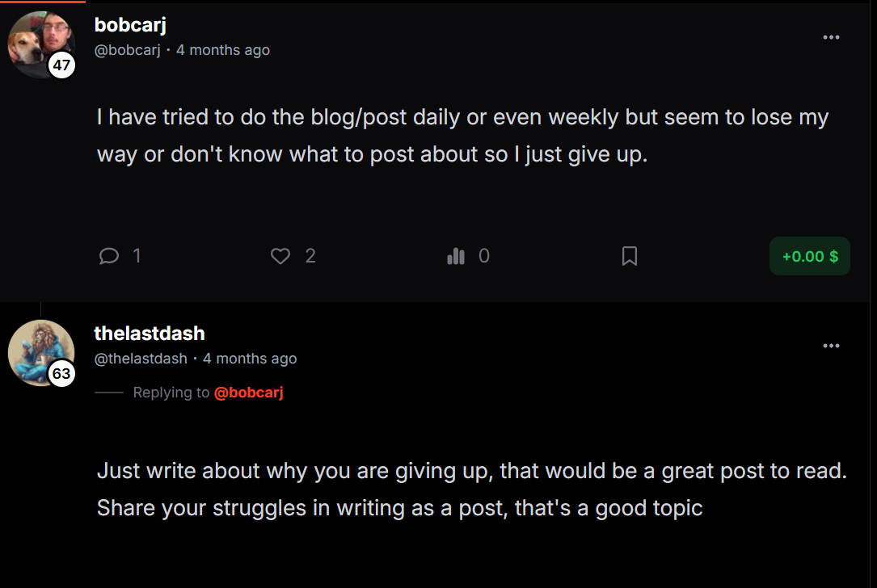Open the thelastdash display name heading
877x588 pixels.
coord(150,334)
